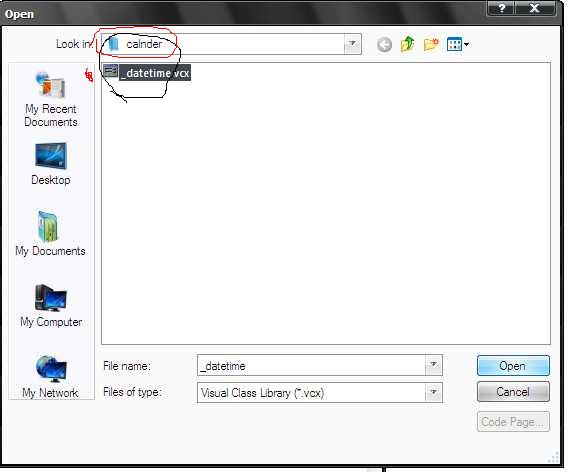Open My Recent Documents shortcut
The height and width of the screenshot is (472, 570).
pyautogui.click(x=51, y=99)
